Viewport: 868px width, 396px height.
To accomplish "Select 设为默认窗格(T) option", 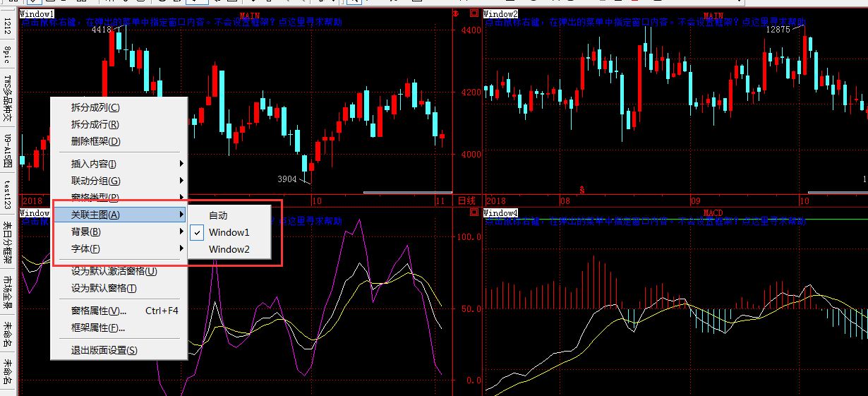I will click(x=119, y=288).
